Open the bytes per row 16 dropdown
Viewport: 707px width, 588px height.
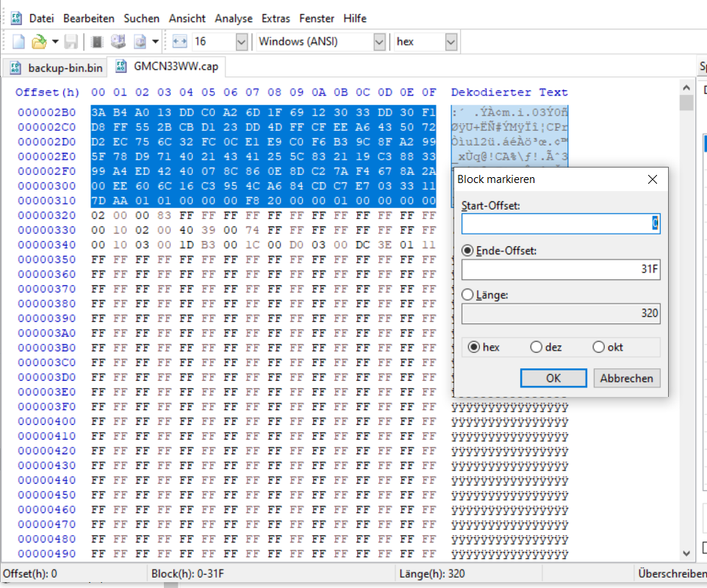(242, 42)
